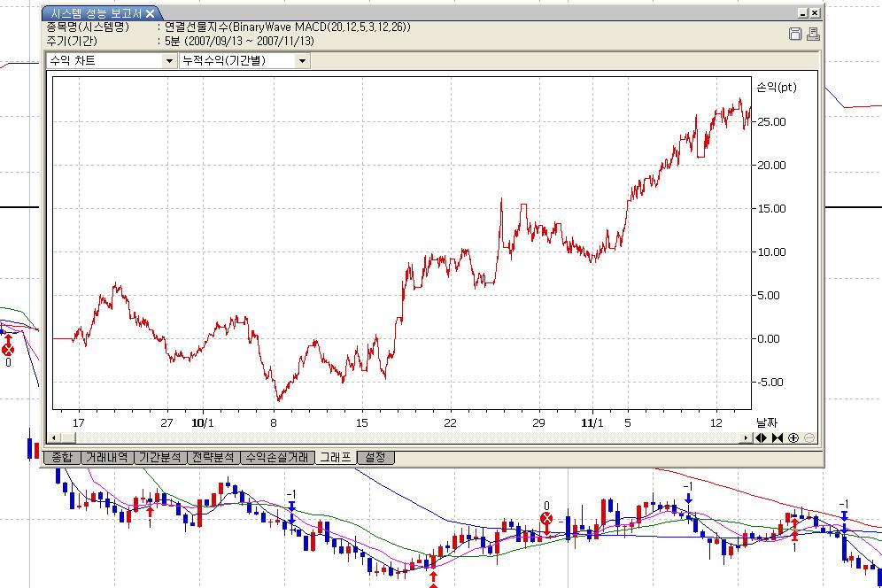882x588 pixels.
Task: Click the save report icon
Action: tap(795, 34)
